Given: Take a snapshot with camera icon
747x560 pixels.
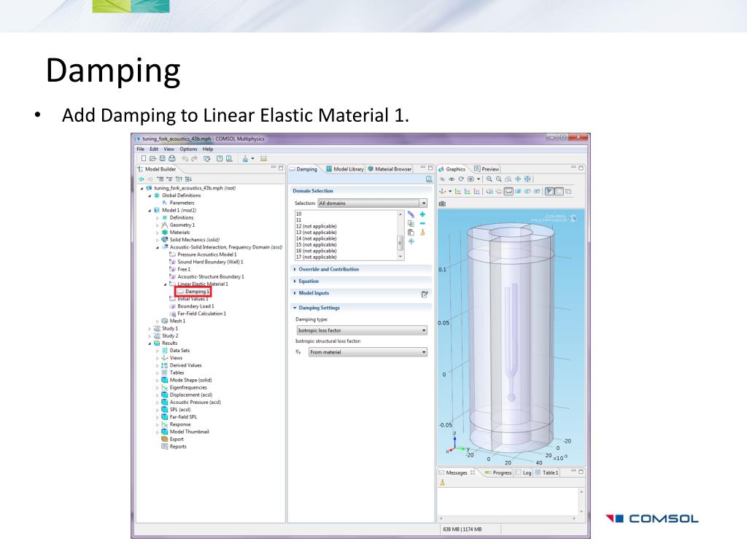Looking at the screenshot, I should point(442,203).
